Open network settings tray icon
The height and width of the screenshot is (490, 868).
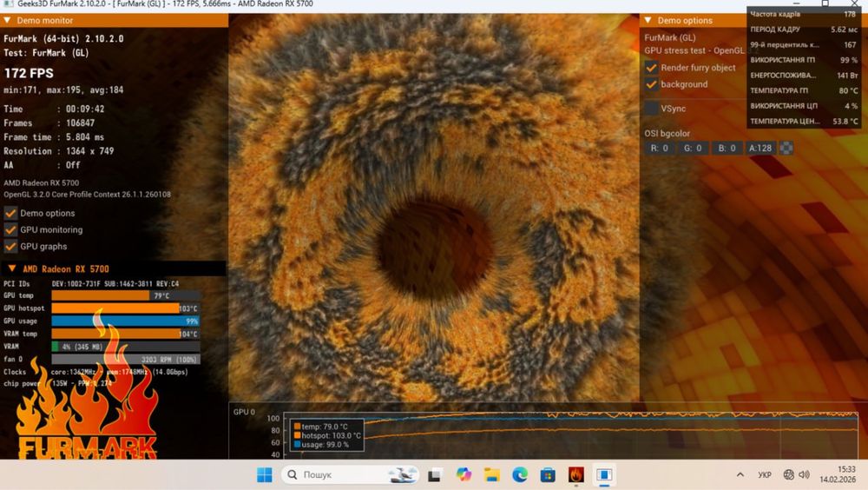pos(789,475)
